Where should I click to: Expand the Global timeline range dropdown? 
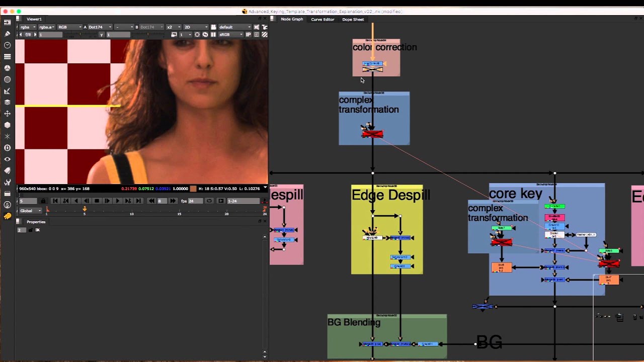pos(30,211)
